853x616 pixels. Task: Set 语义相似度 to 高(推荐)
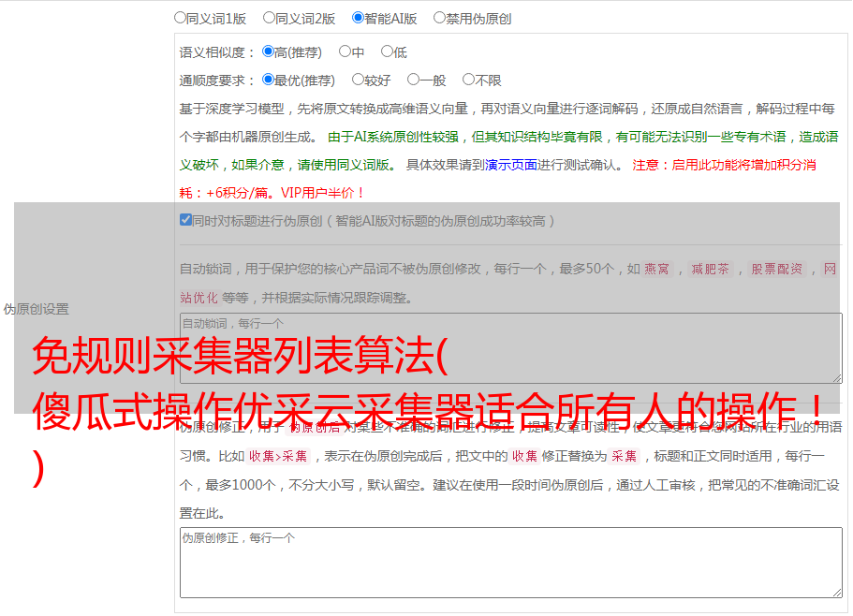[x=268, y=51]
